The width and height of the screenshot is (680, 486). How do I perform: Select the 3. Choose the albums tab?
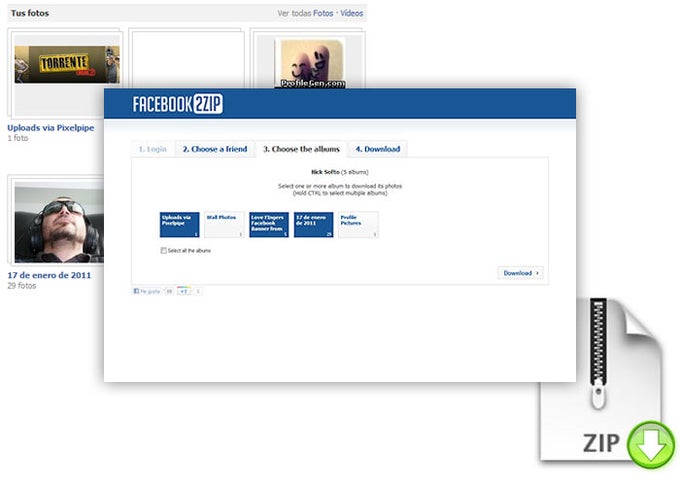point(301,149)
